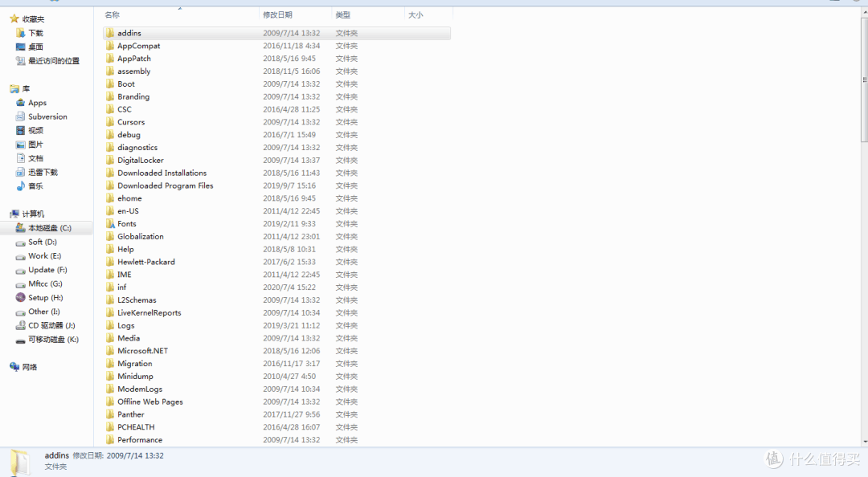The image size is (868, 477).
Task: Select the 计算机 computer node
Action: tap(33, 214)
